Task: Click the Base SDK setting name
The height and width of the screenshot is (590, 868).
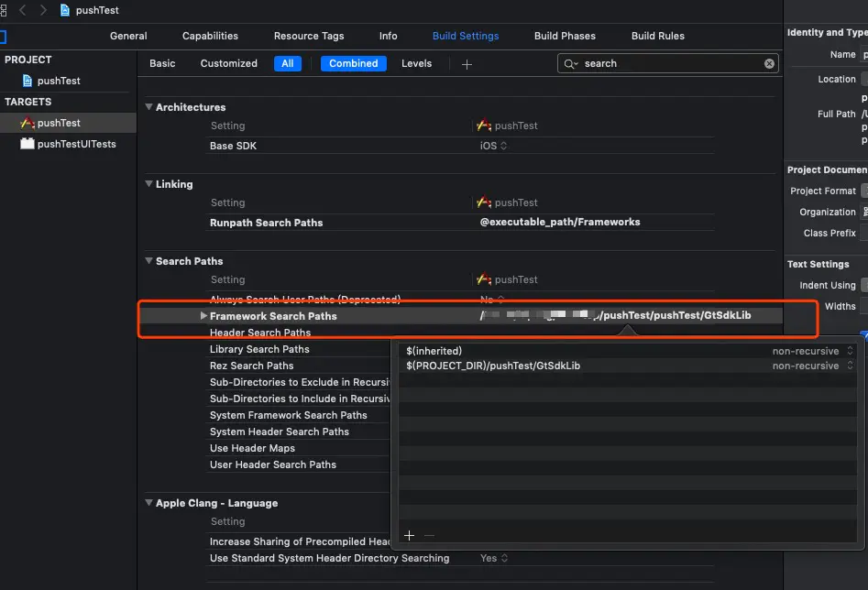Action: pyautogui.click(x=233, y=146)
